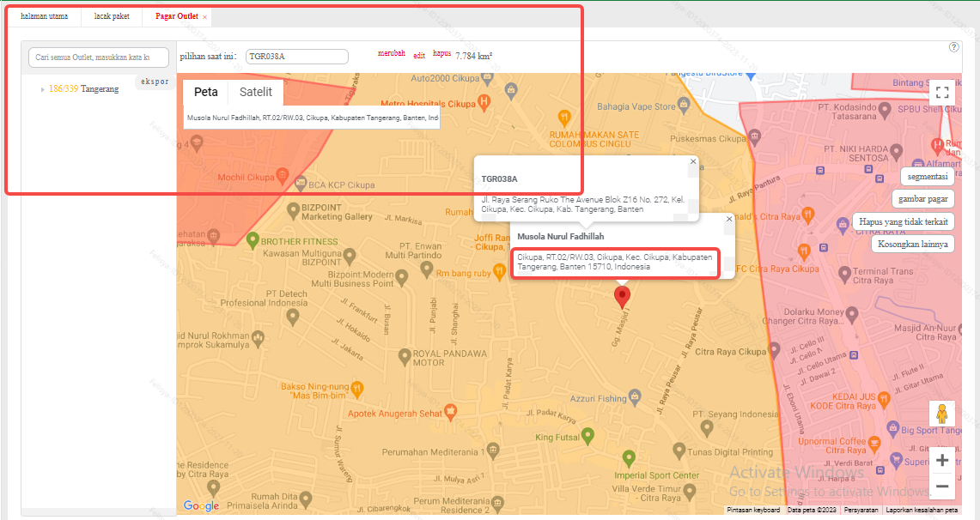
Task: Click the gambar pagar button
Action: click(923, 199)
